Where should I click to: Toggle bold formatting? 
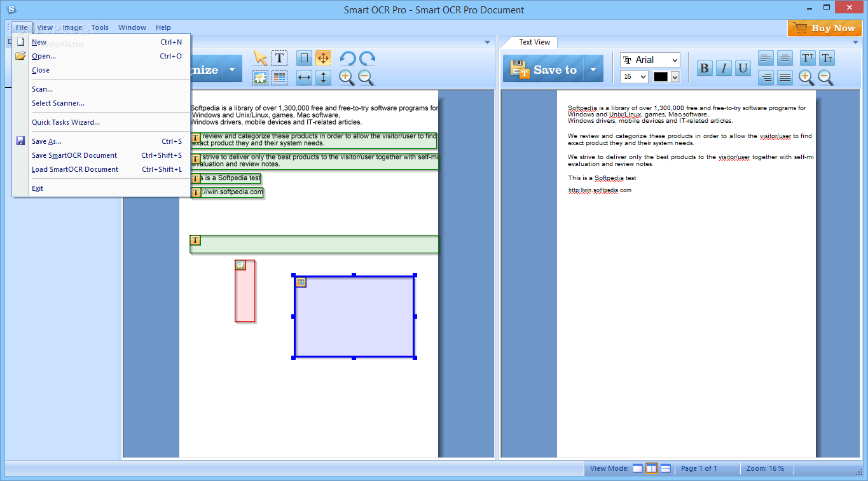705,68
